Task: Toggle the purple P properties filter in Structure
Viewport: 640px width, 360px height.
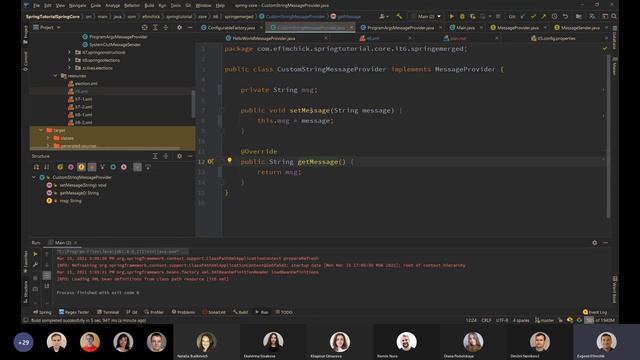Action: pyautogui.click(x=71, y=167)
